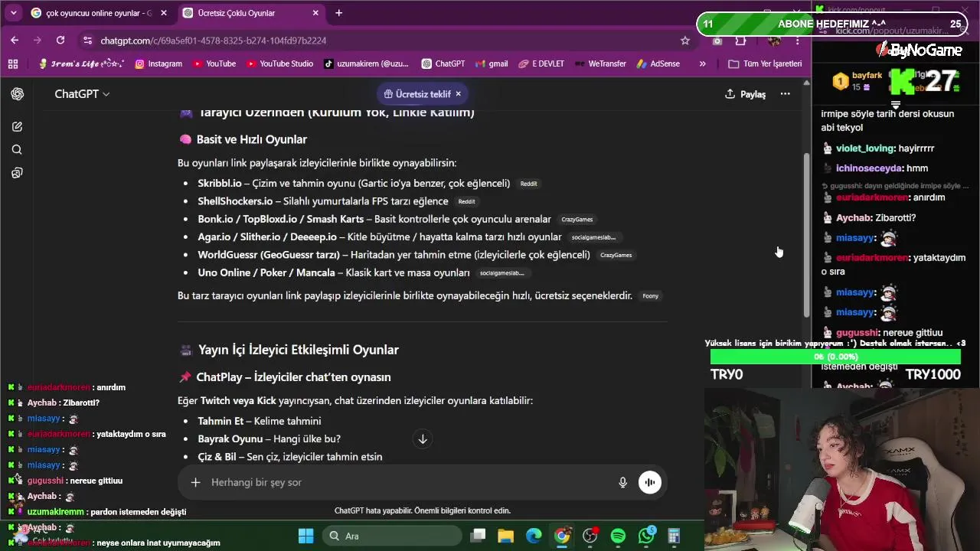Viewport: 980px width, 551px height.
Task: Open the gmail bookmark
Action: click(492, 64)
